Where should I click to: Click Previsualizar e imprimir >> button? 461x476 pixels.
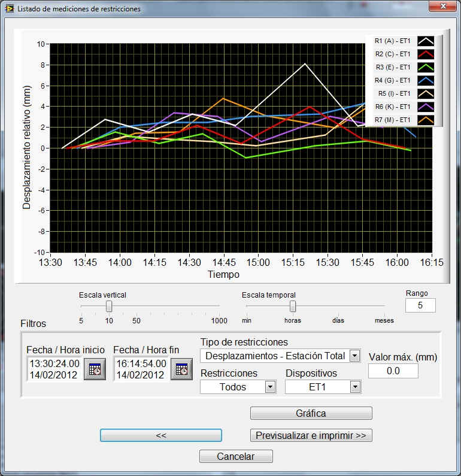tap(311, 435)
